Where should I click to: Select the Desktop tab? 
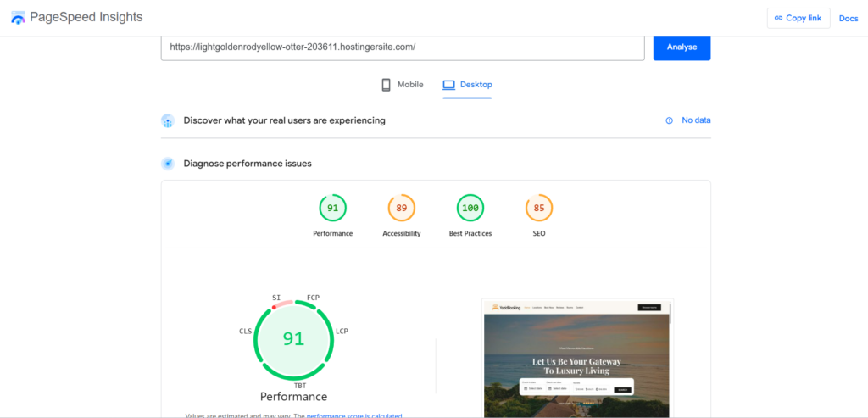click(x=467, y=85)
